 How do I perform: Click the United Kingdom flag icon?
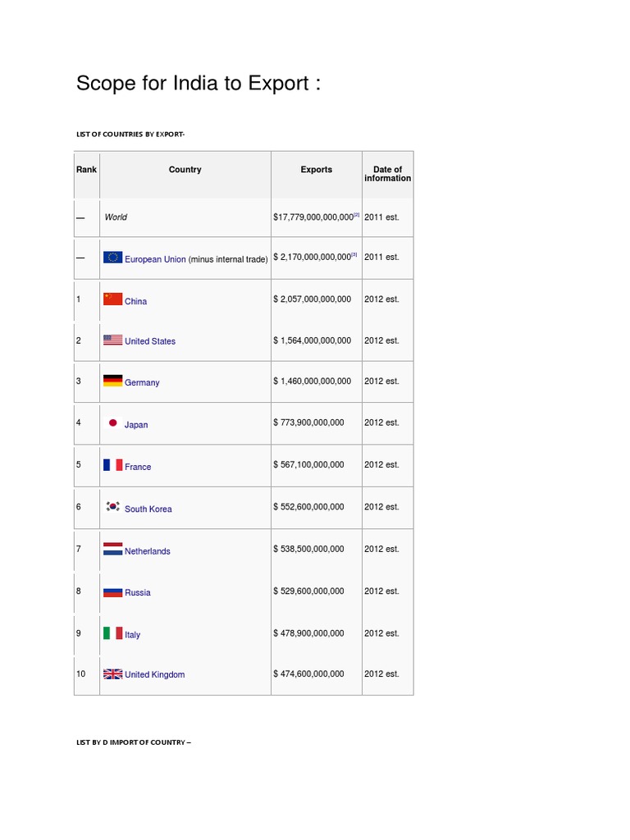112,674
